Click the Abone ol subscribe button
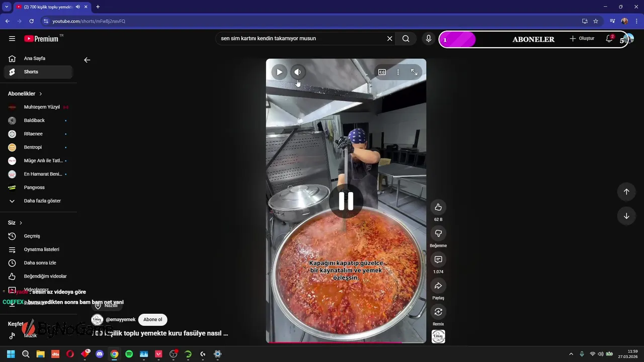The height and width of the screenshot is (362, 644). coord(153,320)
